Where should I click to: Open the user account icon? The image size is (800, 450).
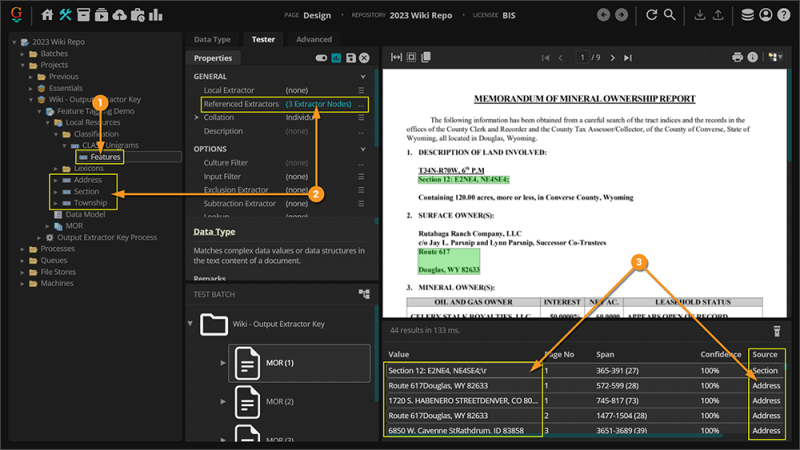click(766, 15)
